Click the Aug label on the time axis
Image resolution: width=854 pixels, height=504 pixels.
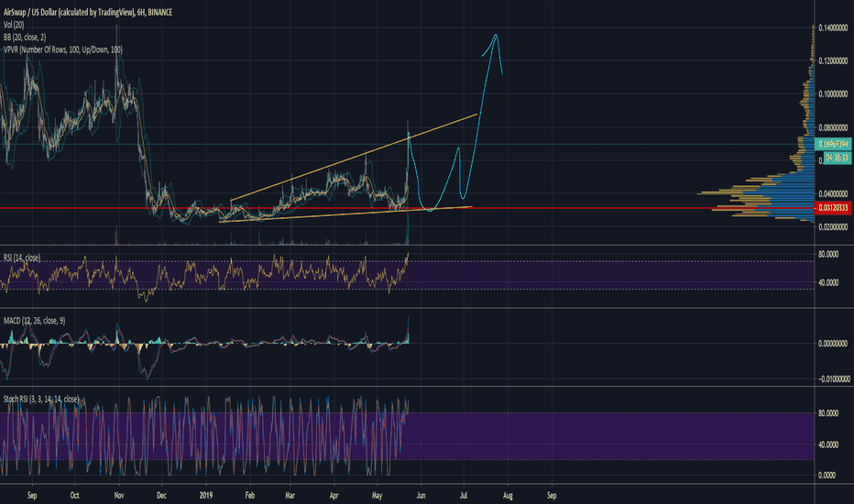509,495
